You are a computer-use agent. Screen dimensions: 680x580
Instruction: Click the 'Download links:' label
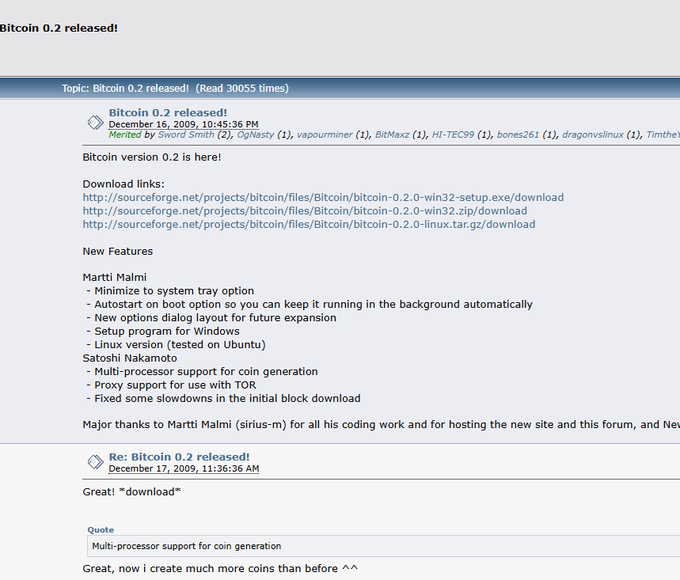click(x=124, y=184)
